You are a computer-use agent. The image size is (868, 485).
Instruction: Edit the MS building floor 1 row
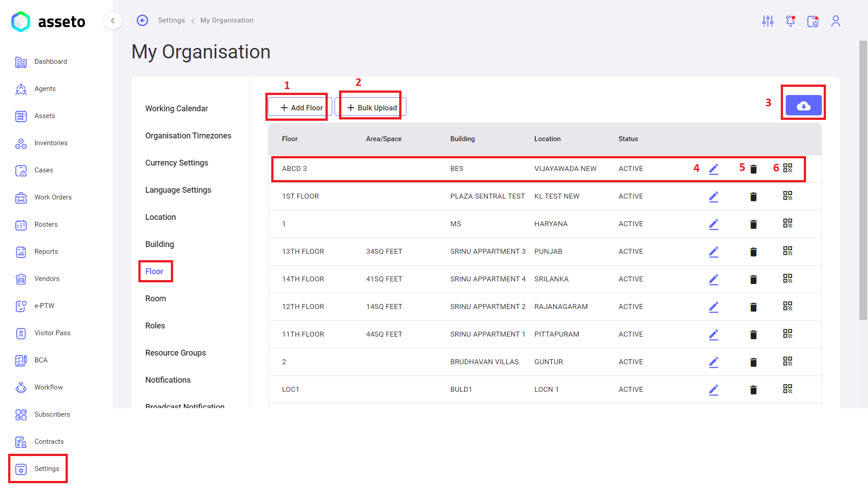click(714, 224)
